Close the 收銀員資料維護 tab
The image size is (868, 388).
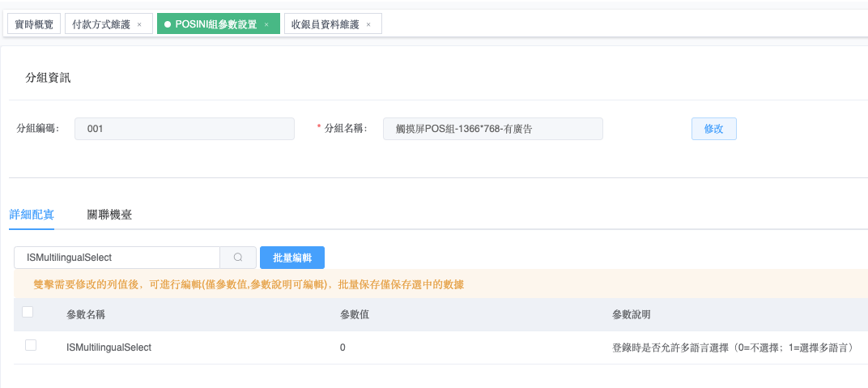click(x=368, y=24)
